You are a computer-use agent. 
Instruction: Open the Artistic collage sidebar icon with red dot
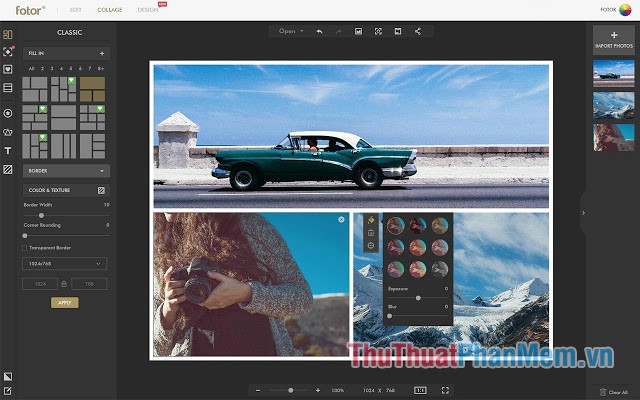8,52
